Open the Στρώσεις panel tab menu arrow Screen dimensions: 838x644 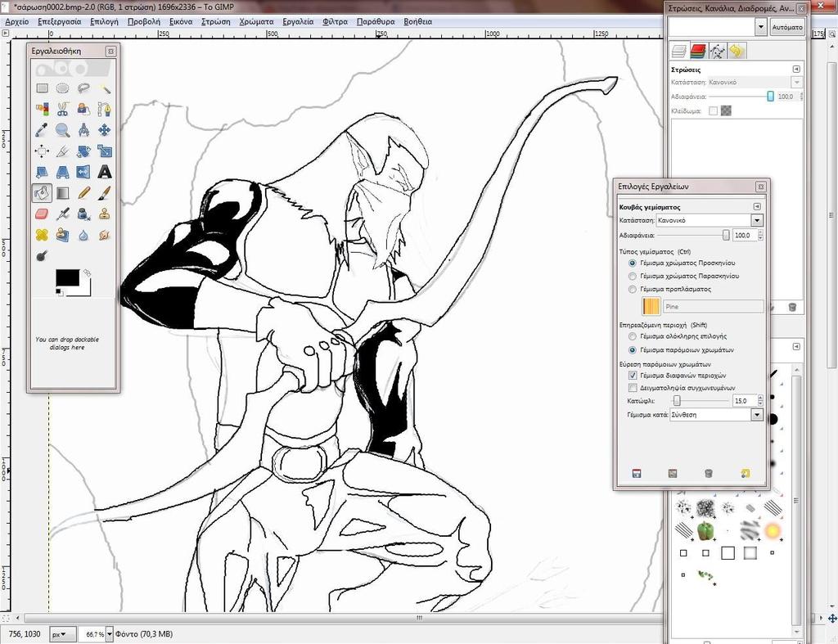(796, 70)
